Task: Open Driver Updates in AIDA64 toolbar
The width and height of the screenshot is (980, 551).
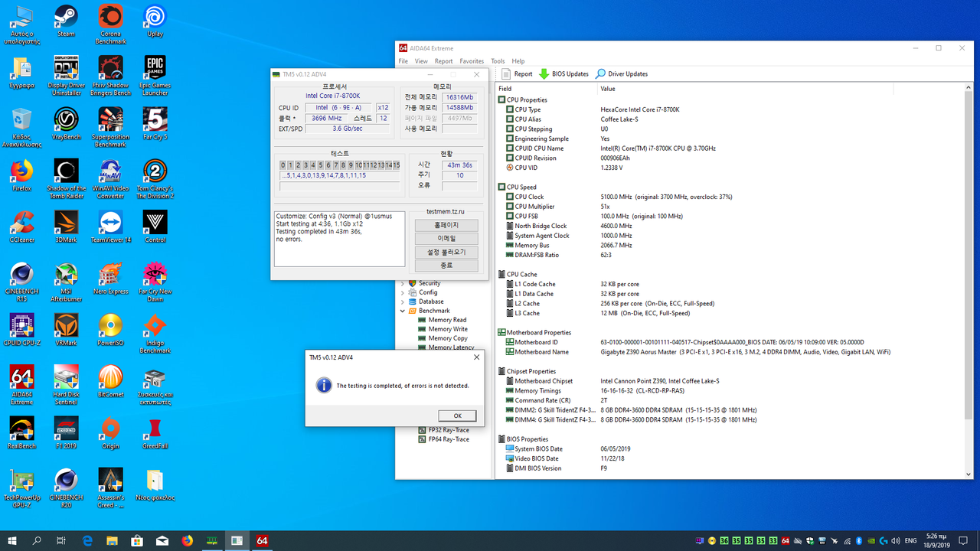Action: point(622,74)
